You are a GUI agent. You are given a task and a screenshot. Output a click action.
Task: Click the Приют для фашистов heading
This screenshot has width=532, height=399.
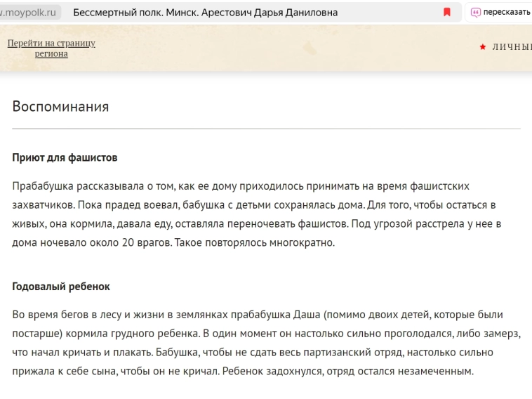(65, 157)
